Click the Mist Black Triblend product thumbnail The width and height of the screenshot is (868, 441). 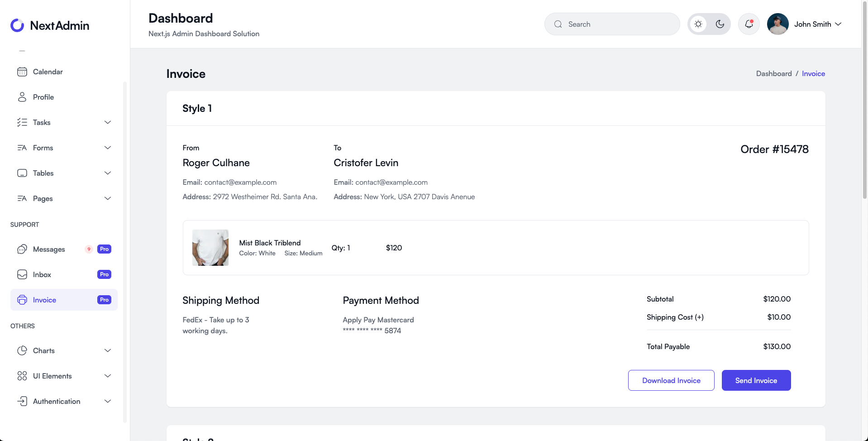click(x=210, y=248)
